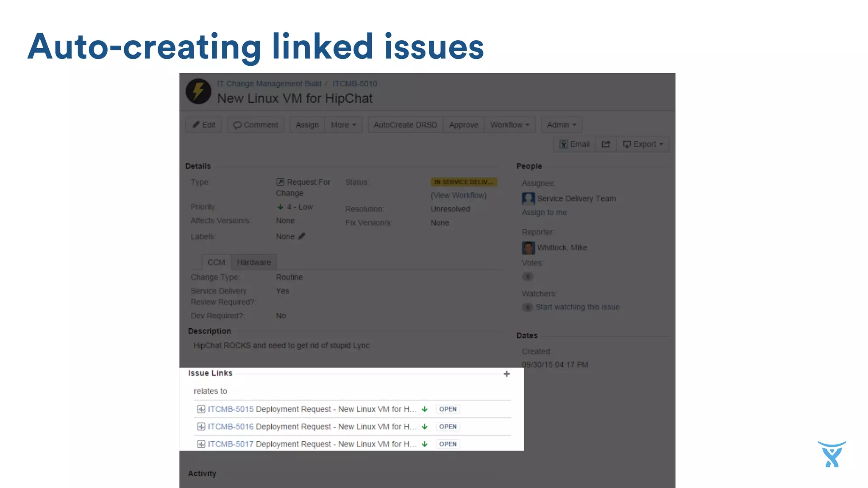The width and height of the screenshot is (868, 488).
Task: Open linked issue ITCMB-5017
Action: (x=231, y=444)
